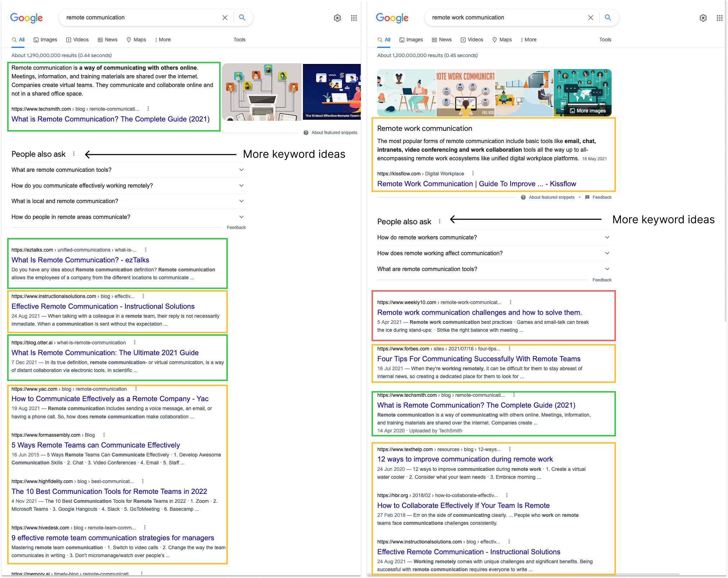Open options dots next to the eztalks.com URL
This screenshot has height=578, width=728.
tap(146, 249)
